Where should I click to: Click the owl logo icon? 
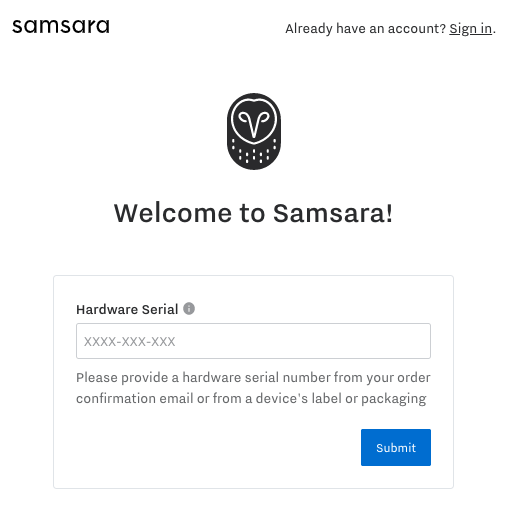point(254,131)
